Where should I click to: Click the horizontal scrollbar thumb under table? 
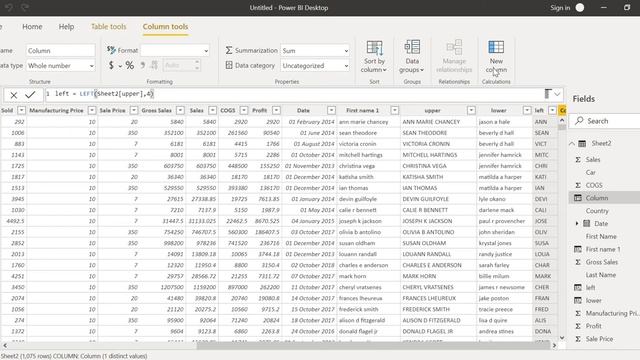coord(373,346)
